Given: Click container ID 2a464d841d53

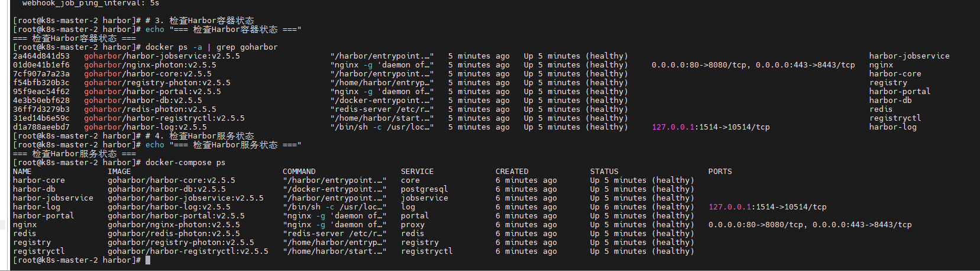Looking at the screenshot, I should click(41, 56).
